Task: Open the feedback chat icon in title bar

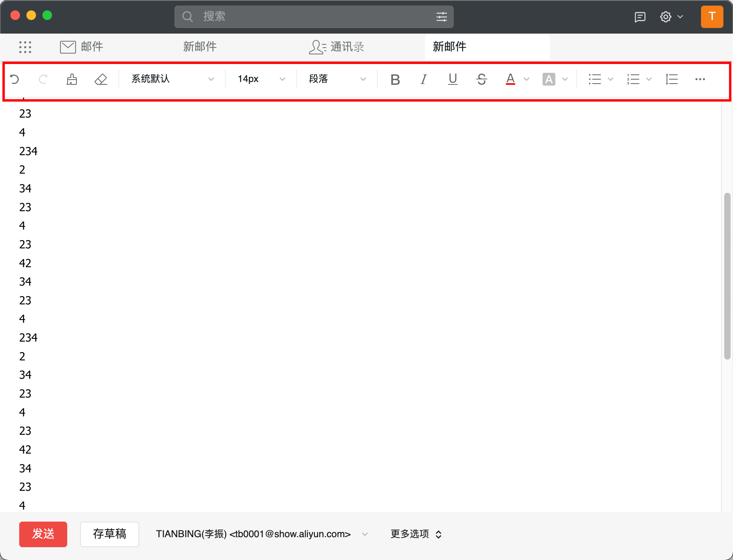Action: (640, 16)
